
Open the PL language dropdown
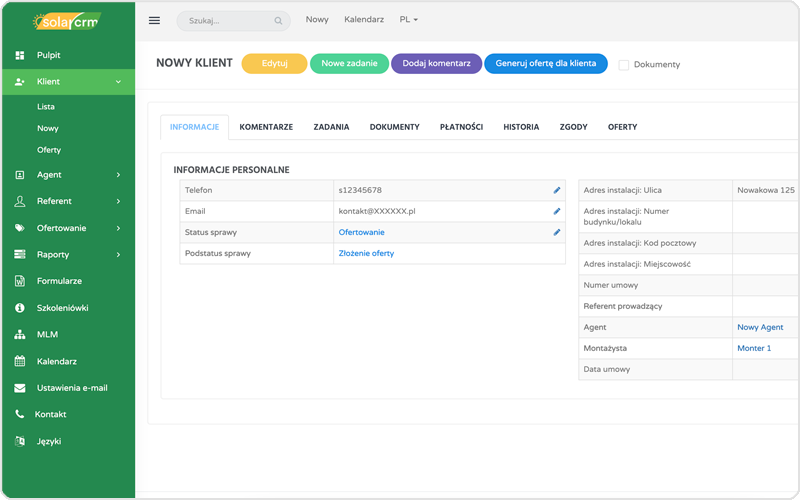(409, 20)
